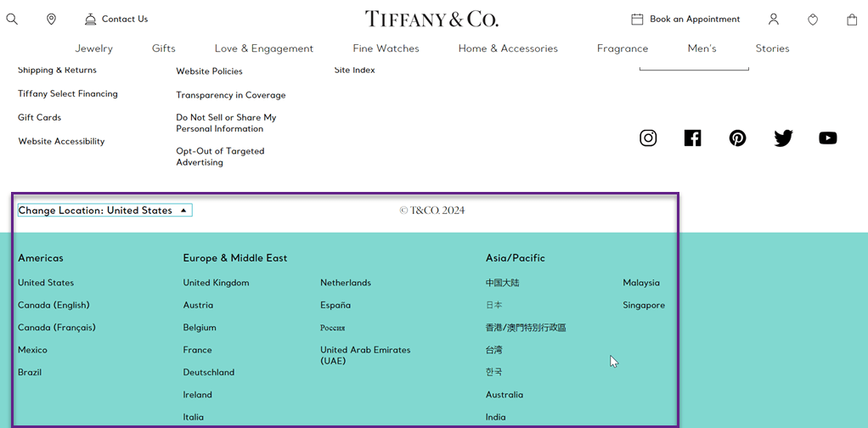The height and width of the screenshot is (428, 868).
Task: Select Ireland location
Action: 198,395
